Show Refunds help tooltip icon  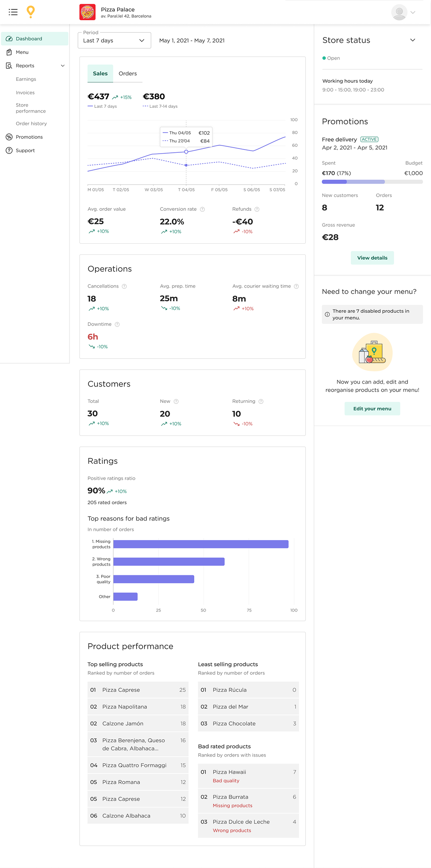(257, 209)
